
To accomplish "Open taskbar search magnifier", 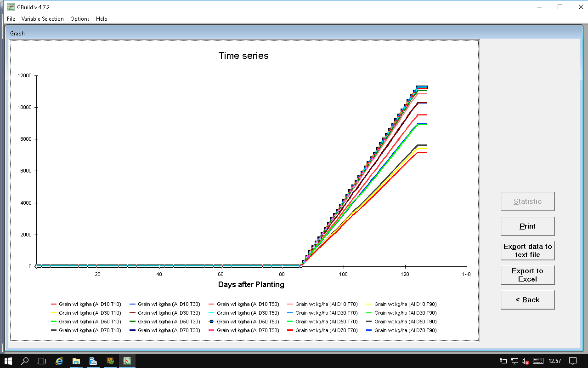I will point(25,361).
